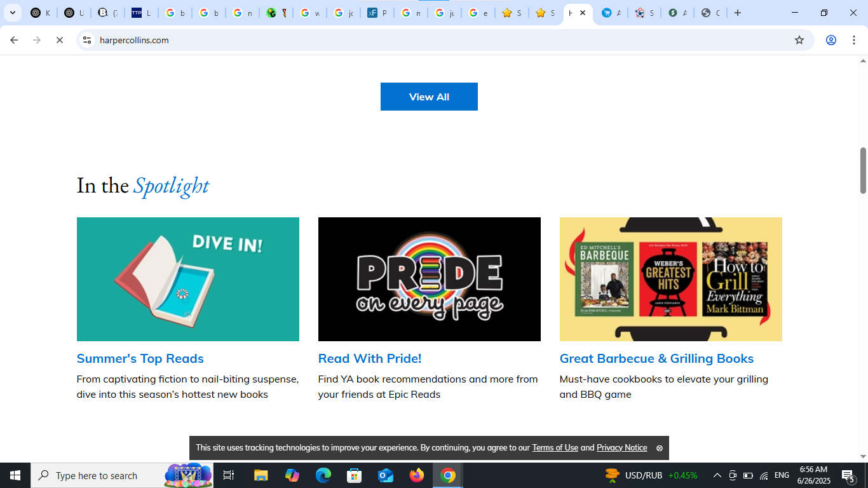The image size is (868, 488).
Task: Launch File Explorer from the taskbar
Action: pyautogui.click(x=261, y=475)
